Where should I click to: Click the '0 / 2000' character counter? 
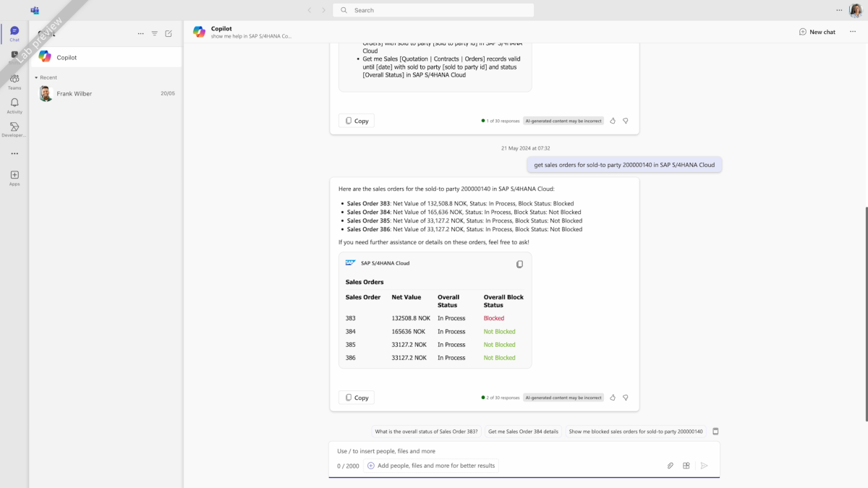click(348, 466)
